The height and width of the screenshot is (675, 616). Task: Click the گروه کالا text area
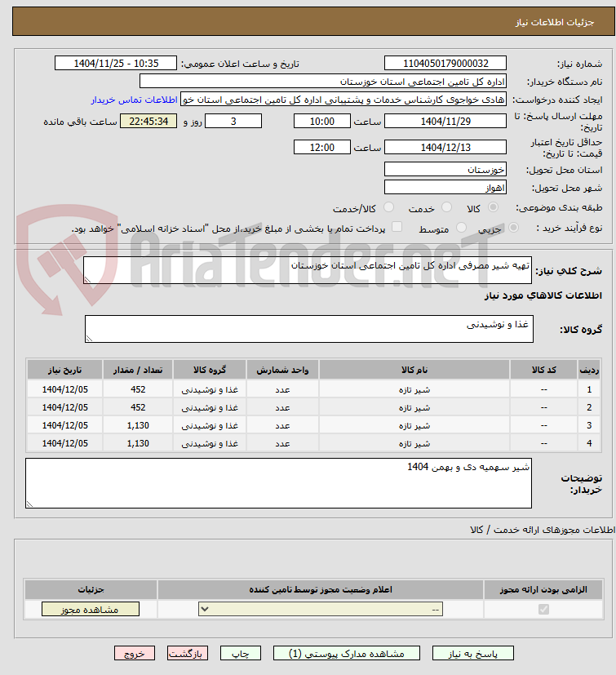pos(309,329)
